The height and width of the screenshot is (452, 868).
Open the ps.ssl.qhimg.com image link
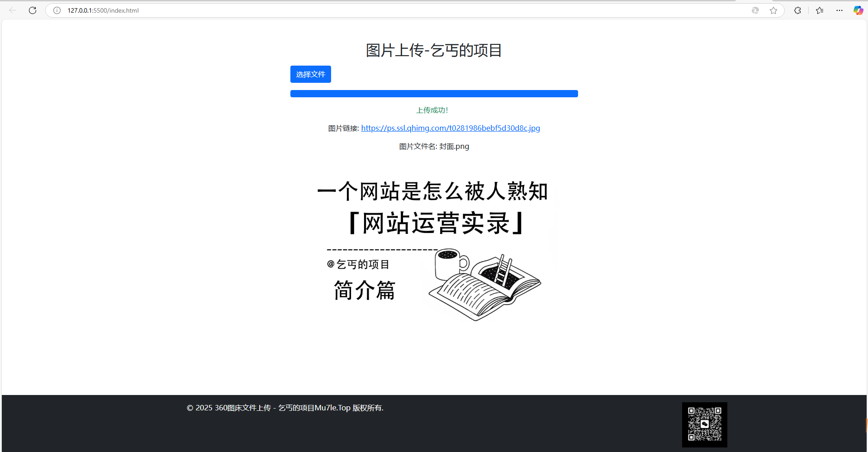(450, 128)
